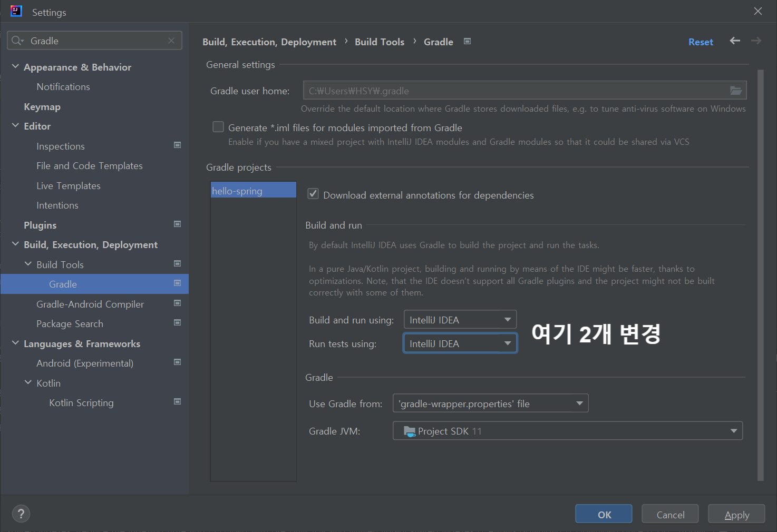
Task: Click Build, Execution, Deployment breadcrumb
Action: (269, 42)
